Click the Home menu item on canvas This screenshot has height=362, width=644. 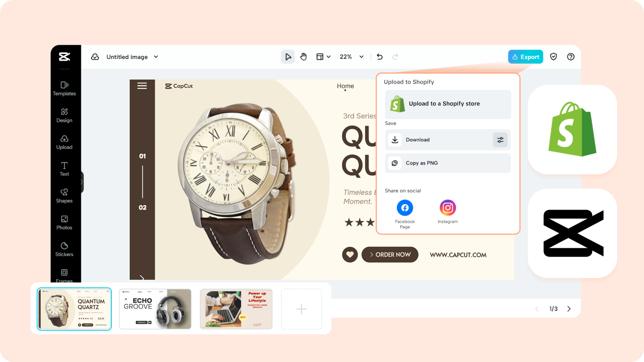click(345, 86)
